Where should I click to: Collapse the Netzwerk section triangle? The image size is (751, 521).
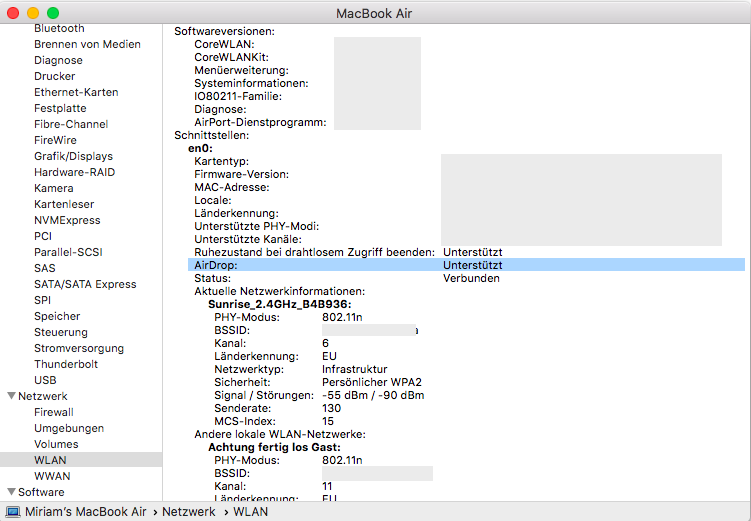tap(11, 396)
